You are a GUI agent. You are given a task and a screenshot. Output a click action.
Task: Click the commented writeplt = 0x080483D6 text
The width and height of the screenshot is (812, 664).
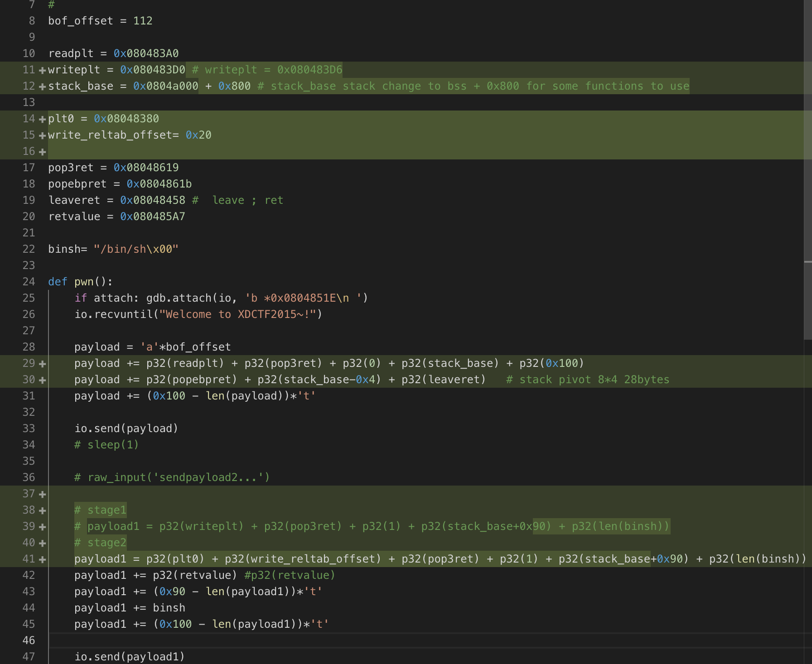(267, 70)
